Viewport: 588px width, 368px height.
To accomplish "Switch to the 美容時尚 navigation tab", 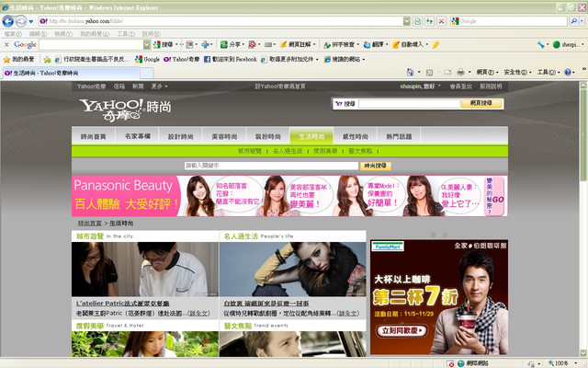I will click(x=224, y=137).
